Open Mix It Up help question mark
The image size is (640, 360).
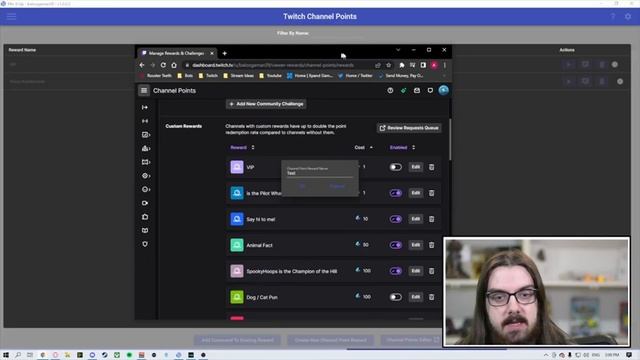[x=613, y=16]
